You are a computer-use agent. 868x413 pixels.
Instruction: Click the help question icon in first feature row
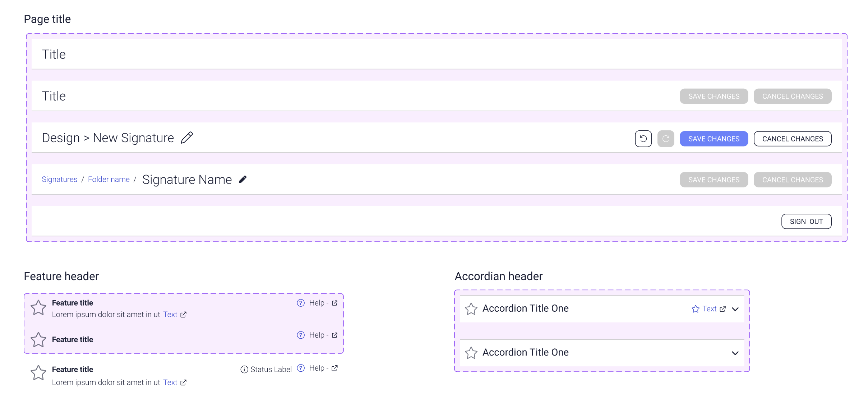(x=301, y=303)
